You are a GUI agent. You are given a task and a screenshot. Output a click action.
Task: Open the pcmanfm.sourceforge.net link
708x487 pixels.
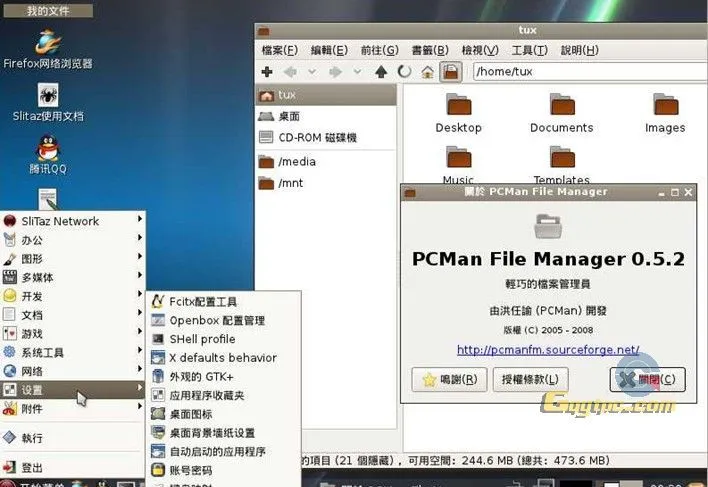point(547,350)
